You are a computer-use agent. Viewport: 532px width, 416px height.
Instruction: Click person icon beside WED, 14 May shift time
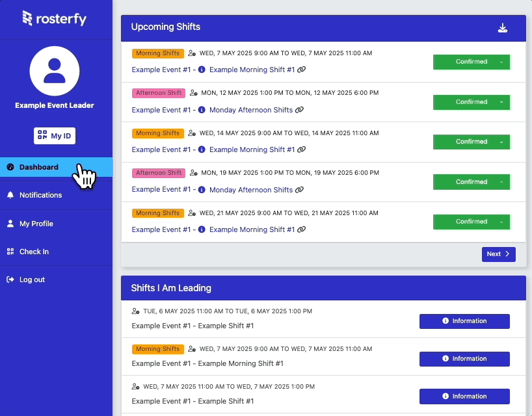tap(192, 133)
